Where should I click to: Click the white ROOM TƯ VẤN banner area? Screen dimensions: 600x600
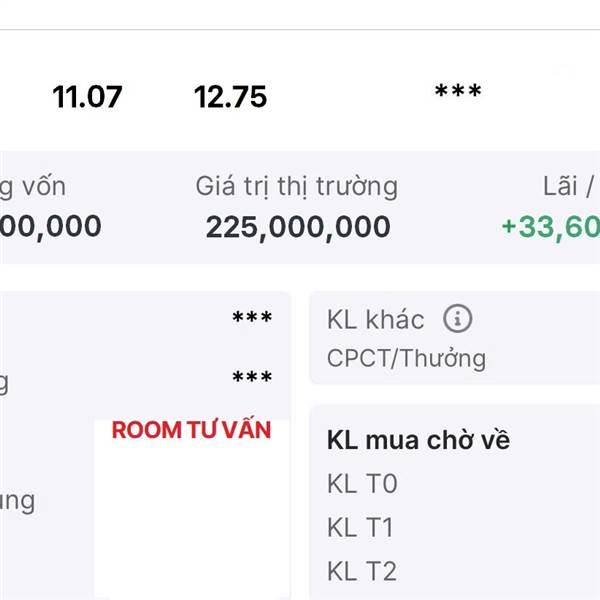pyautogui.click(x=191, y=509)
